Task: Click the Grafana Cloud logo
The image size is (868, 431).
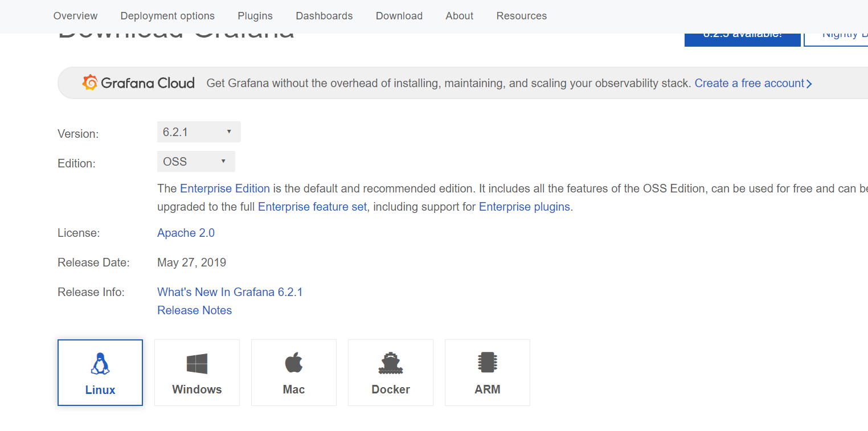Action: point(138,83)
